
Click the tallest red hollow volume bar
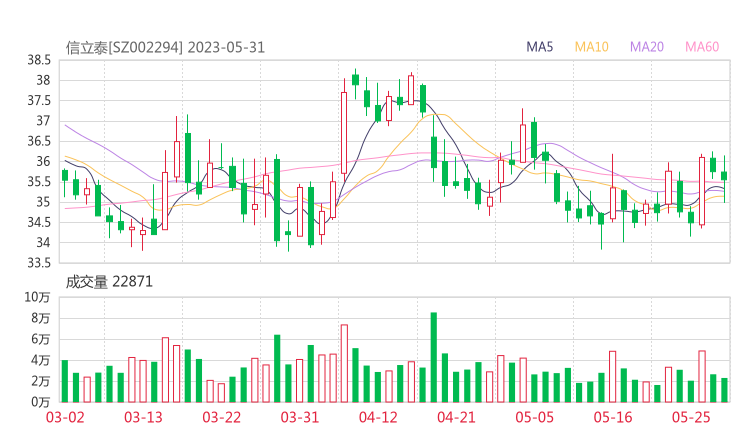pyautogui.click(x=344, y=364)
